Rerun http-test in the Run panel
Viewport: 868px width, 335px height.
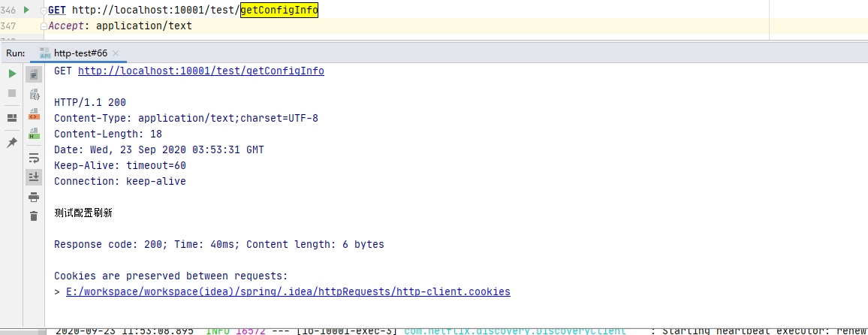[12, 74]
